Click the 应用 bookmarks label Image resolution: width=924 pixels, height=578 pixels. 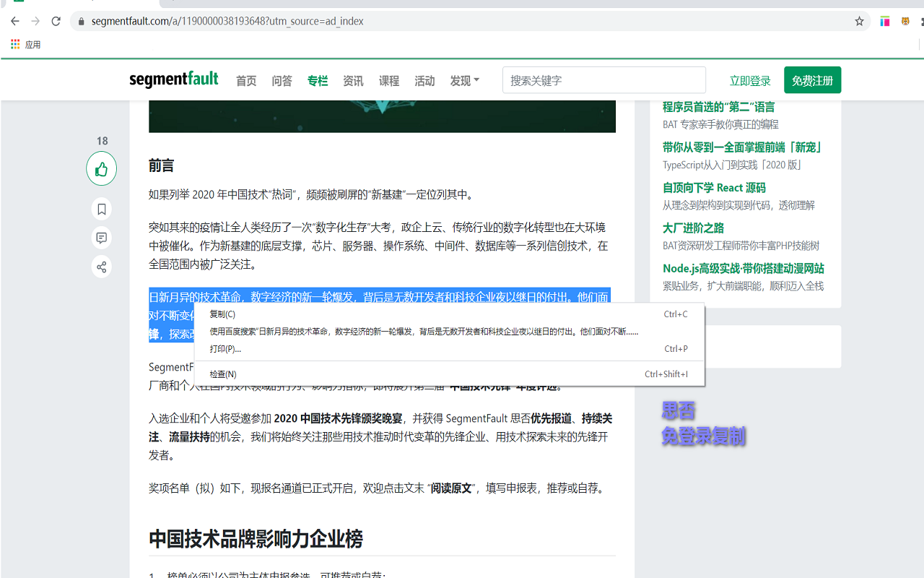pyautogui.click(x=33, y=44)
